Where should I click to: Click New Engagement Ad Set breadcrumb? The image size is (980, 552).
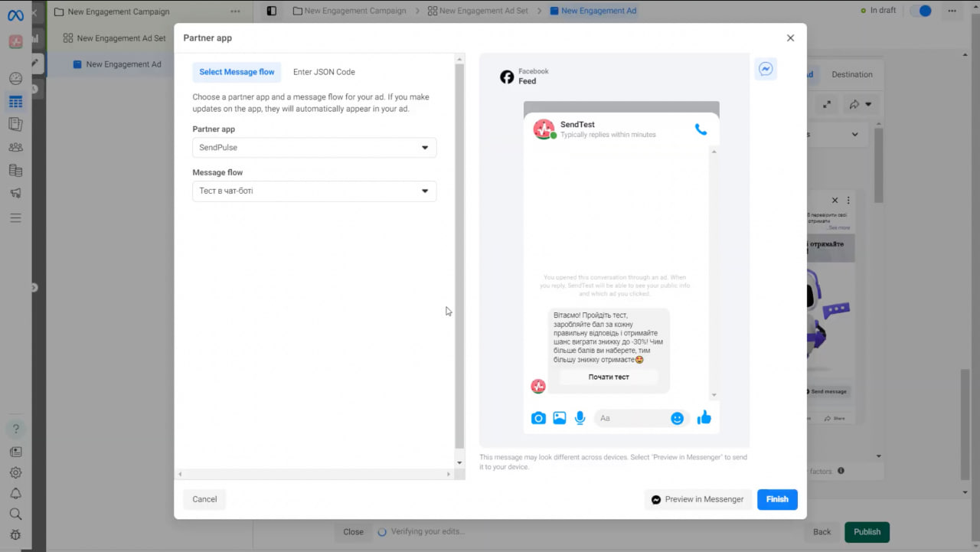[478, 11]
